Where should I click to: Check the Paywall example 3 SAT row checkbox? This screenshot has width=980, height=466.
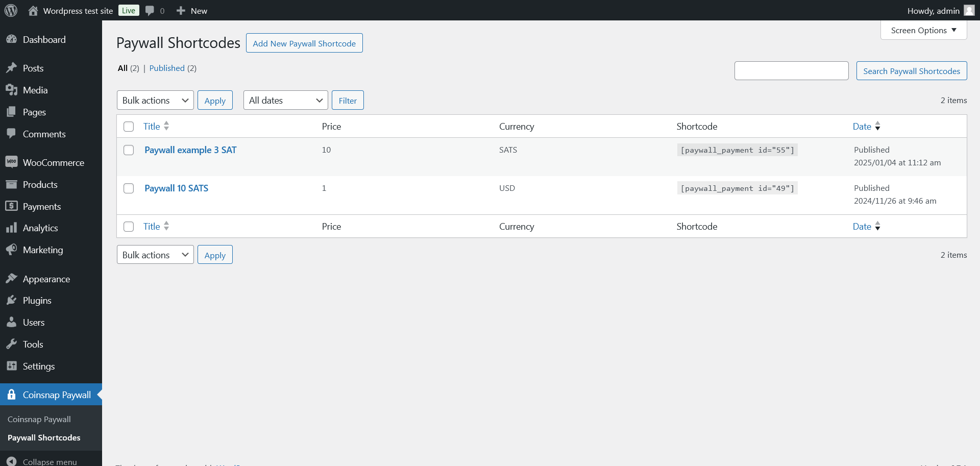pyautogui.click(x=129, y=150)
